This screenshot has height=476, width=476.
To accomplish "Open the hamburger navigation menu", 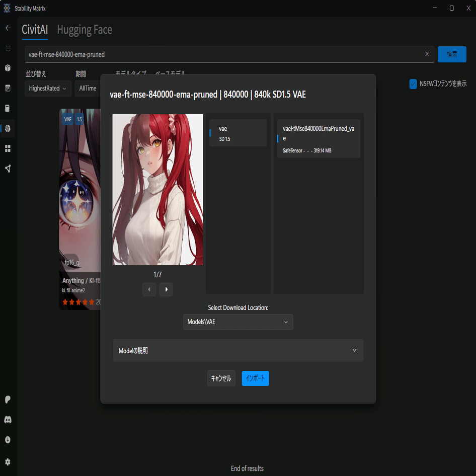I will click(x=8, y=48).
